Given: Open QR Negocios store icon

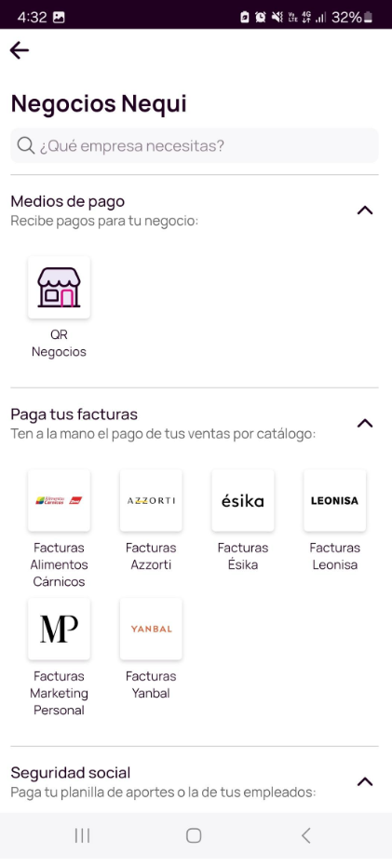Looking at the screenshot, I should point(59,287).
